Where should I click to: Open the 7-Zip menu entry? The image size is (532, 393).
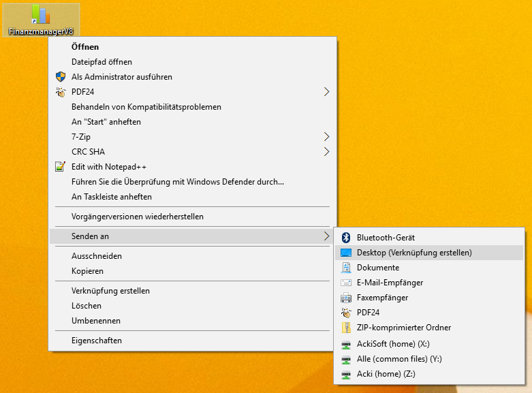(192, 136)
